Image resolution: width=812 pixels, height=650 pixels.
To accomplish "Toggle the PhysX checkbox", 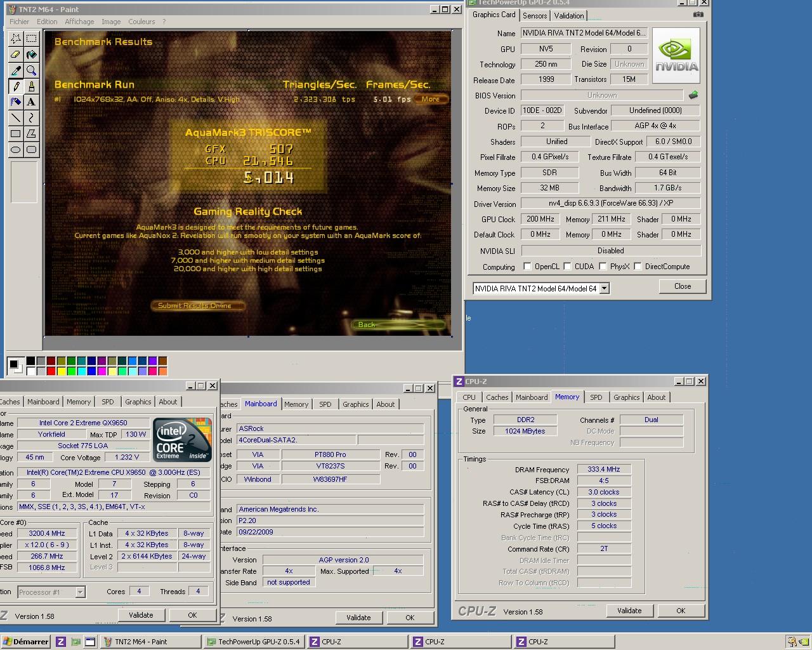I will 603,267.
